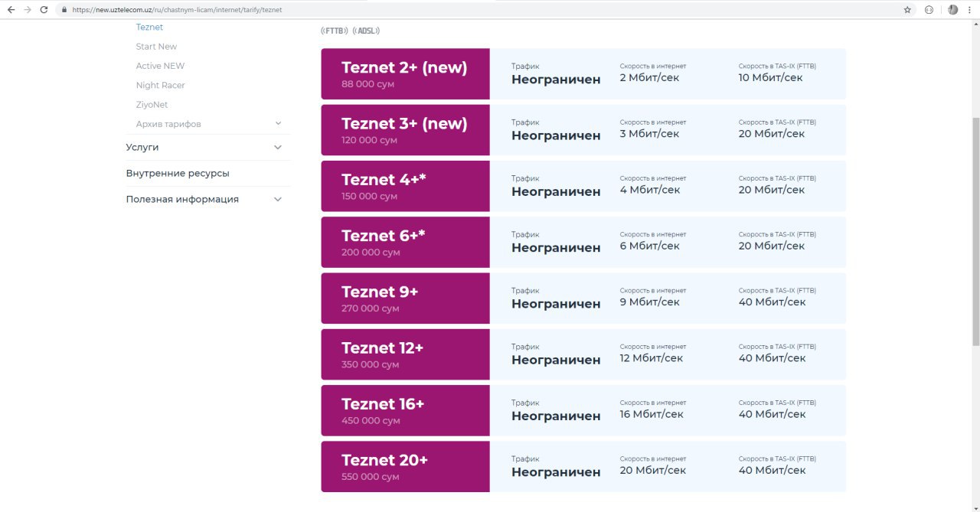Image resolution: width=980 pixels, height=512 pixels.
Task: Click the 10 Мбит/сек TAS-IX speed value
Action: (x=771, y=77)
